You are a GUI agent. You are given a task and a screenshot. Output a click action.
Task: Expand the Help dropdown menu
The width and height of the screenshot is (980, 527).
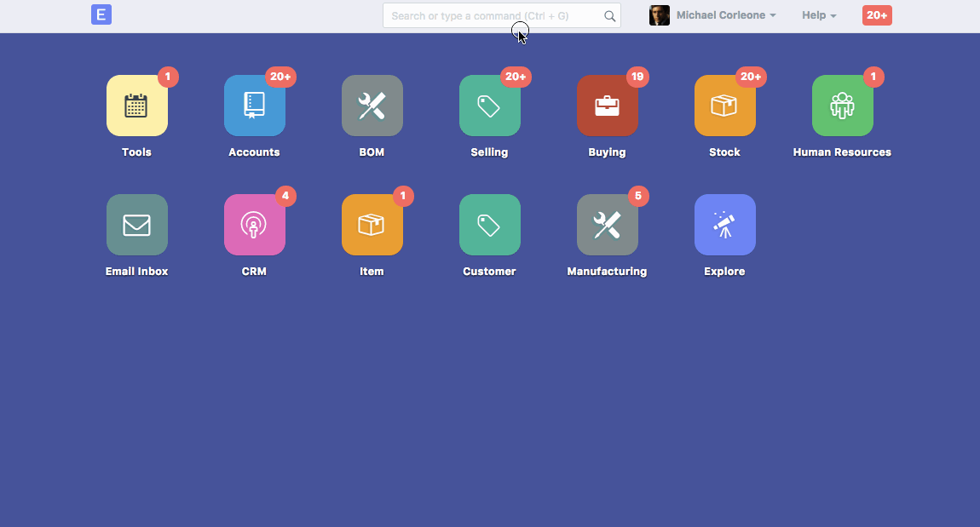pos(819,15)
